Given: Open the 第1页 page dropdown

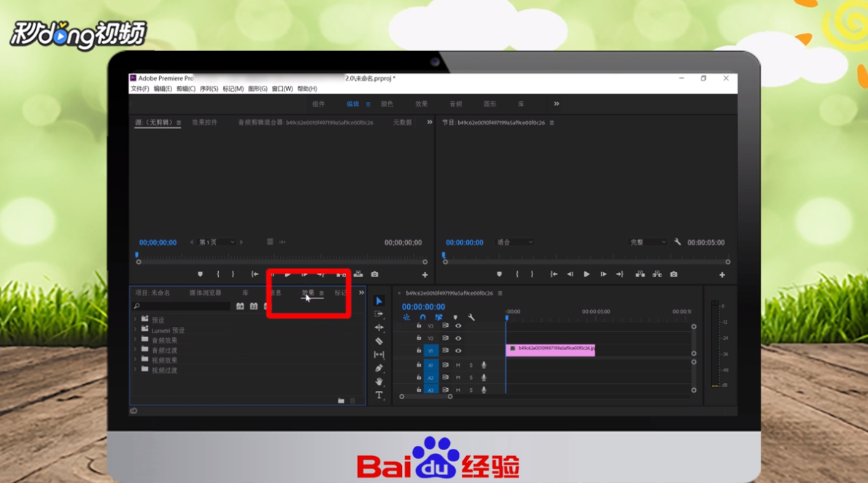Looking at the screenshot, I should click(217, 242).
